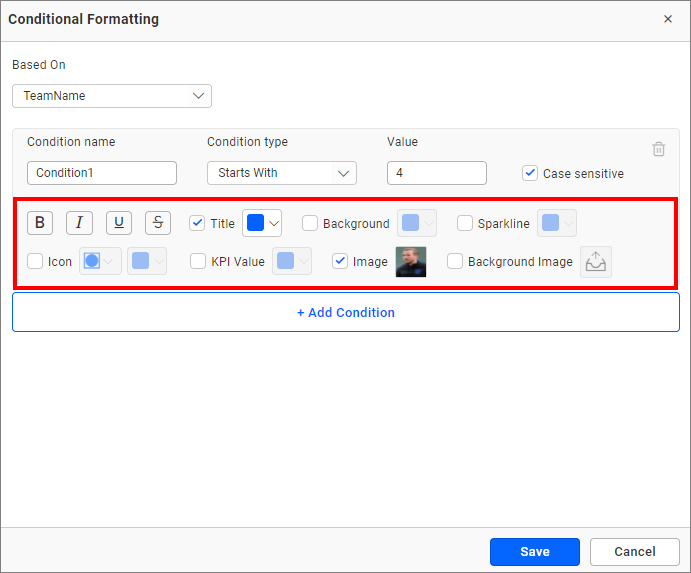Click the Background Image upload icon
691x573 pixels.
[596, 262]
